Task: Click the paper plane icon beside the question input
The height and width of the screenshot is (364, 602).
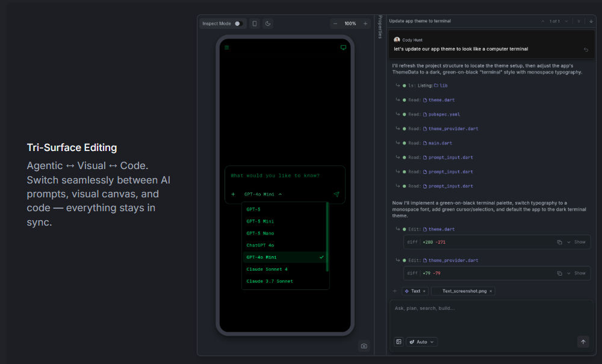Action: (x=337, y=194)
